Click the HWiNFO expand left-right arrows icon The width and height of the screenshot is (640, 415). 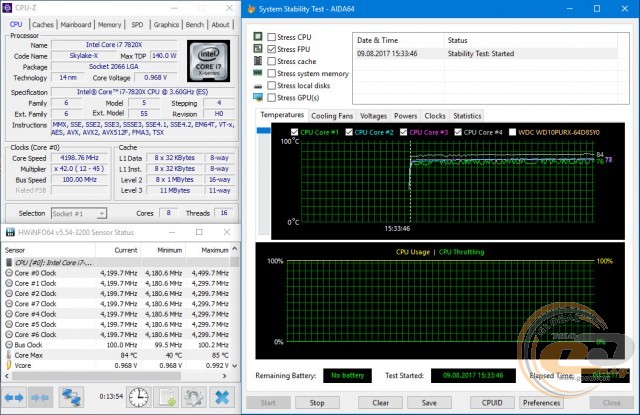[14, 397]
